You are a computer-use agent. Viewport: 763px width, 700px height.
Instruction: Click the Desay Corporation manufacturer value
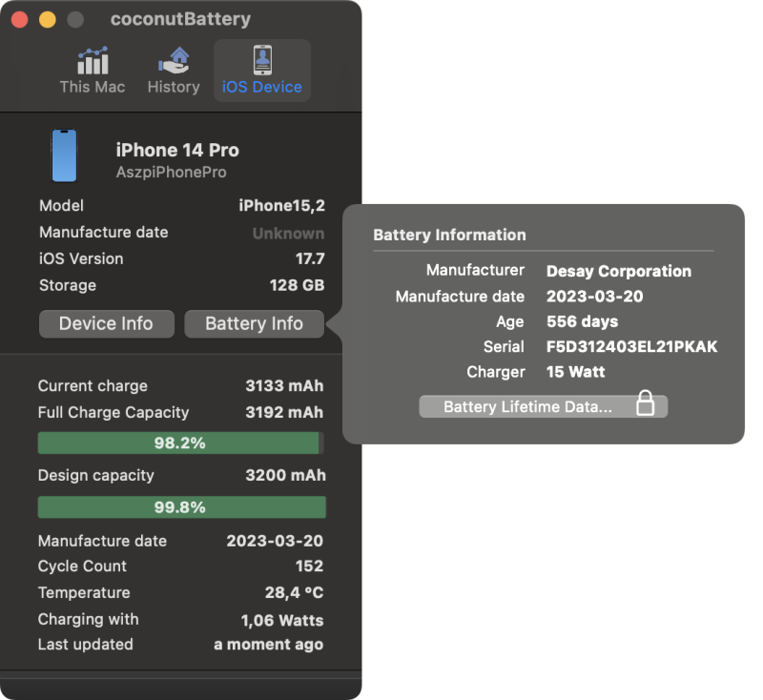click(618, 271)
